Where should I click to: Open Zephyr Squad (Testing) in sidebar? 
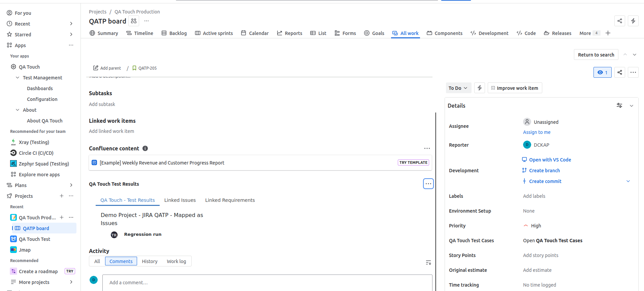click(x=44, y=164)
